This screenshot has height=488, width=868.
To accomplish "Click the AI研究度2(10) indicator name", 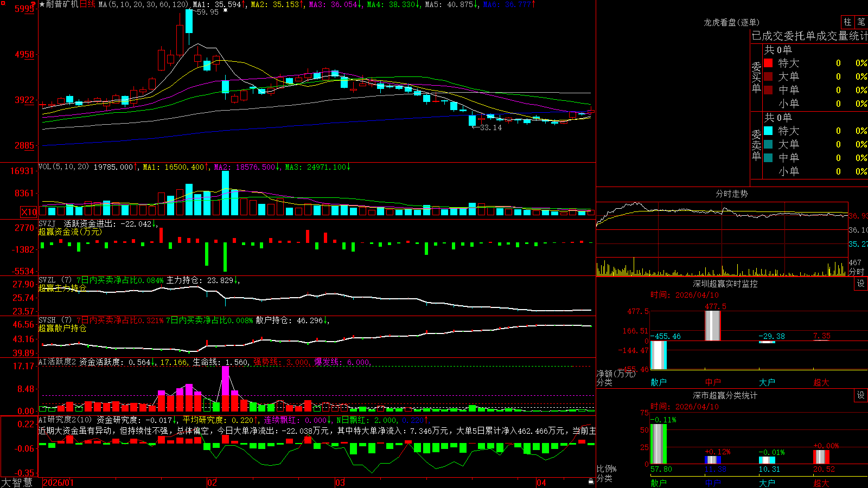I will (x=65, y=420).
